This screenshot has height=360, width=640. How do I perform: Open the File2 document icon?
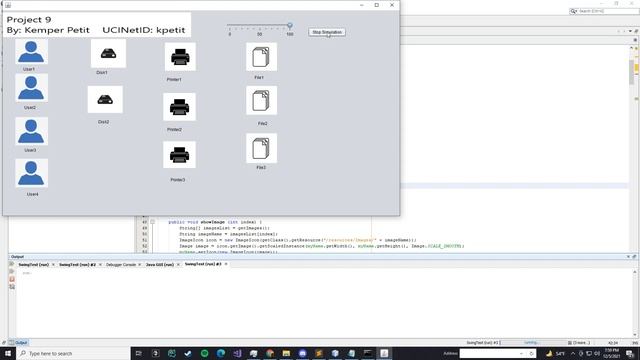261,100
